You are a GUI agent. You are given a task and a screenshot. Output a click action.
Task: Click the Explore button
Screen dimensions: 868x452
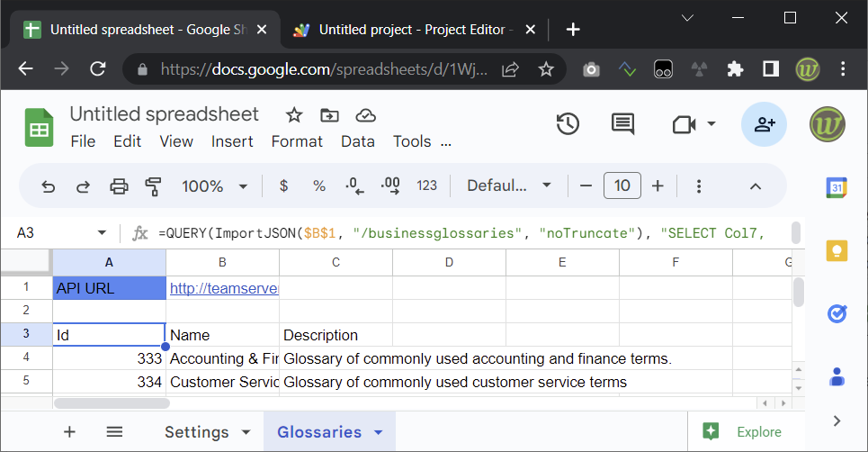coord(744,431)
